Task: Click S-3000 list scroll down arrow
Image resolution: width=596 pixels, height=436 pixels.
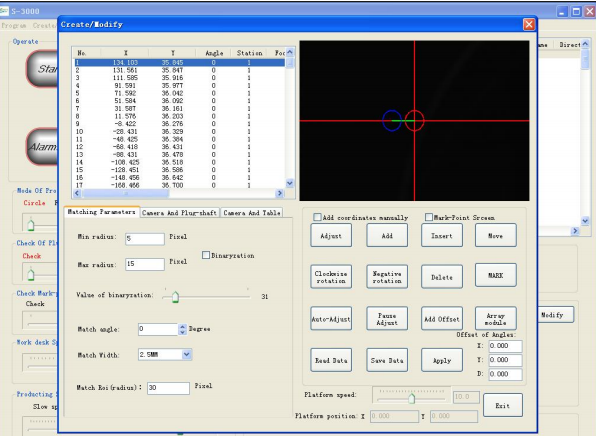Action: point(585,221)
